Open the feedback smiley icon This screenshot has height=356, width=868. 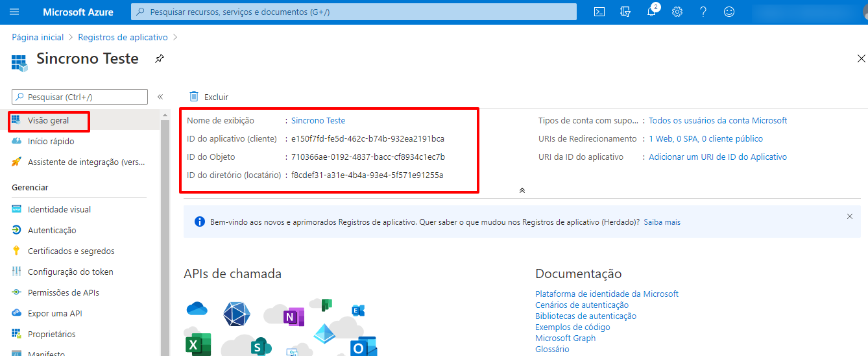[729, 12]
